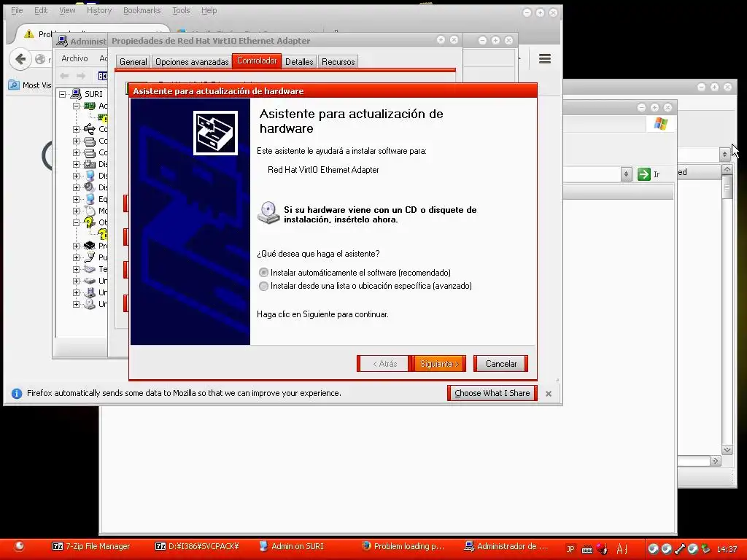Expand the computer node beginning 'Eq'
This screenshot has width=747, height=560.
click(x=76, y=199)
